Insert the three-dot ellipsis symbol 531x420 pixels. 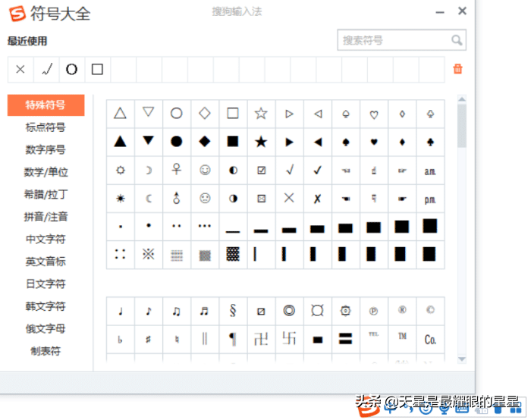click(x=205, y=226)
